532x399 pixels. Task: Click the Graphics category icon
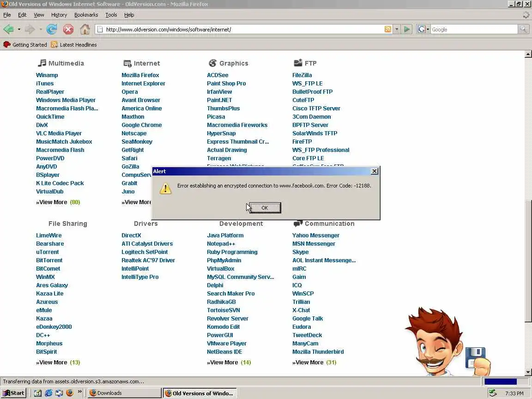coord(213,63)
